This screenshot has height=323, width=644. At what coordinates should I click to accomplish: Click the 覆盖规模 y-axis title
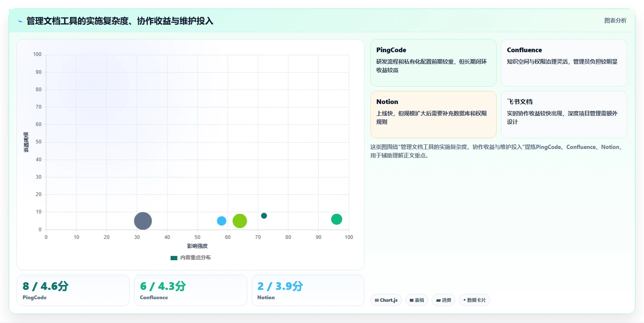tap(26, 142)
